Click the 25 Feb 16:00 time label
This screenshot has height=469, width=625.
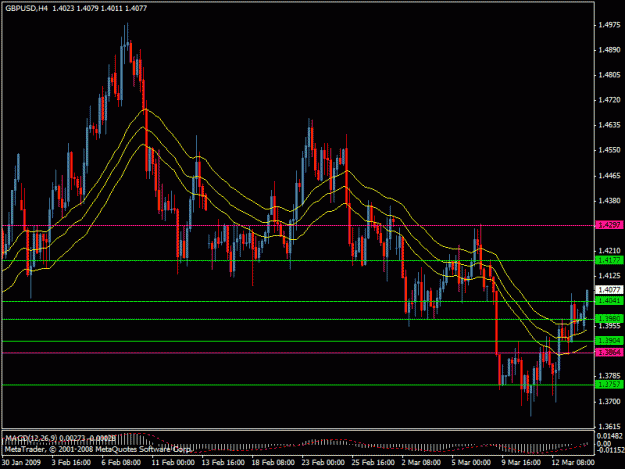[x=373, y=463]
